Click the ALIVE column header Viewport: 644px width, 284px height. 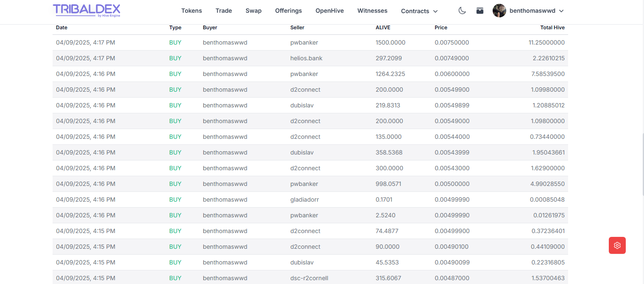383,28
